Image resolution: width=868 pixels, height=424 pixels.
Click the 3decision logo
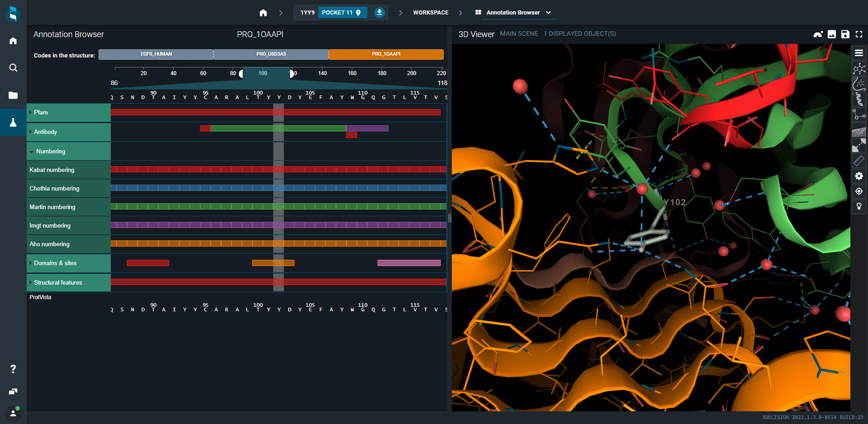coord(13,14)
